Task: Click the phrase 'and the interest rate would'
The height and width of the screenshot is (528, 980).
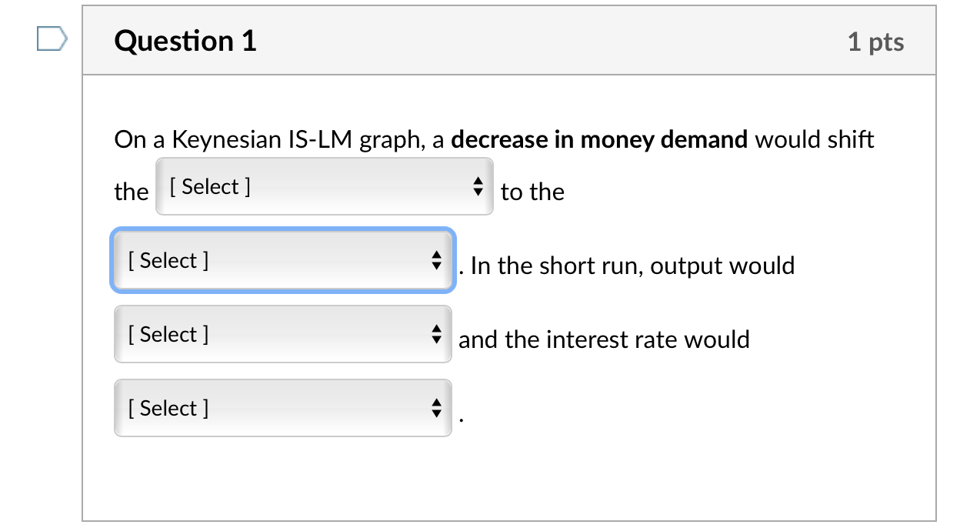Action: coord(604,339)
